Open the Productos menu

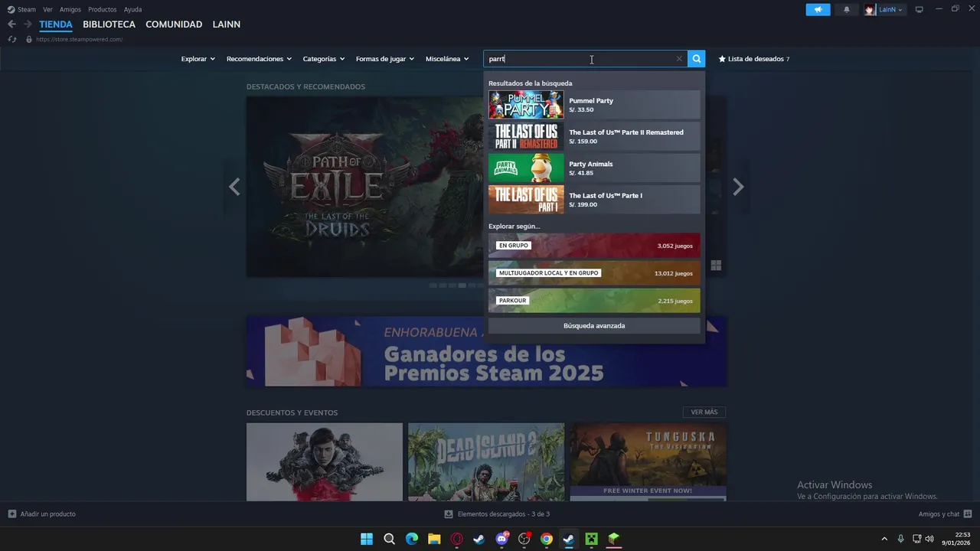(x=103, y=10)
